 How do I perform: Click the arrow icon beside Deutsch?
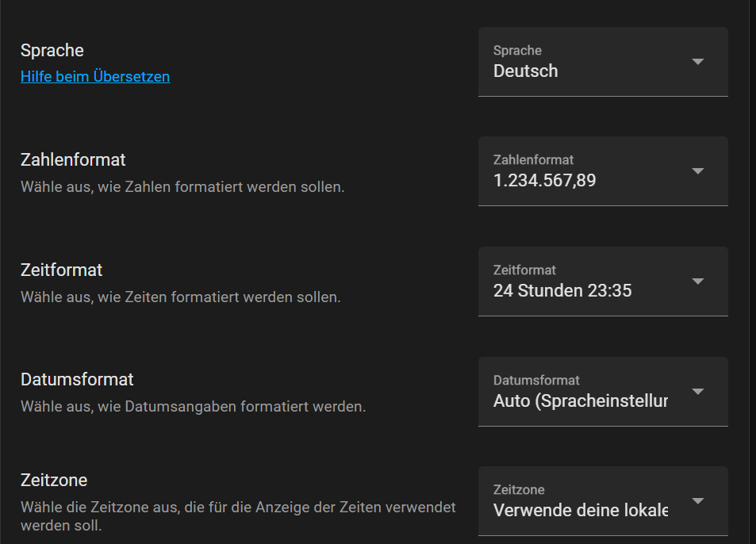[698, 62]
